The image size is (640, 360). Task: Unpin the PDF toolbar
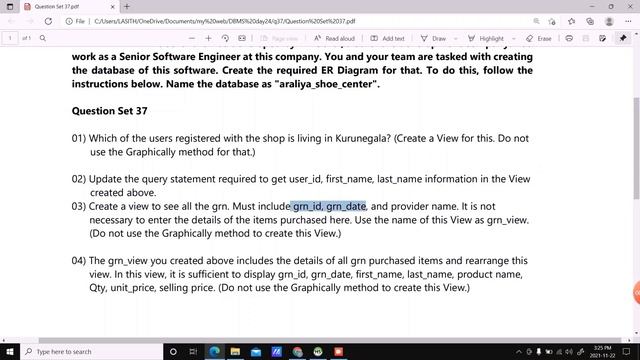click(x=623, y=38)
